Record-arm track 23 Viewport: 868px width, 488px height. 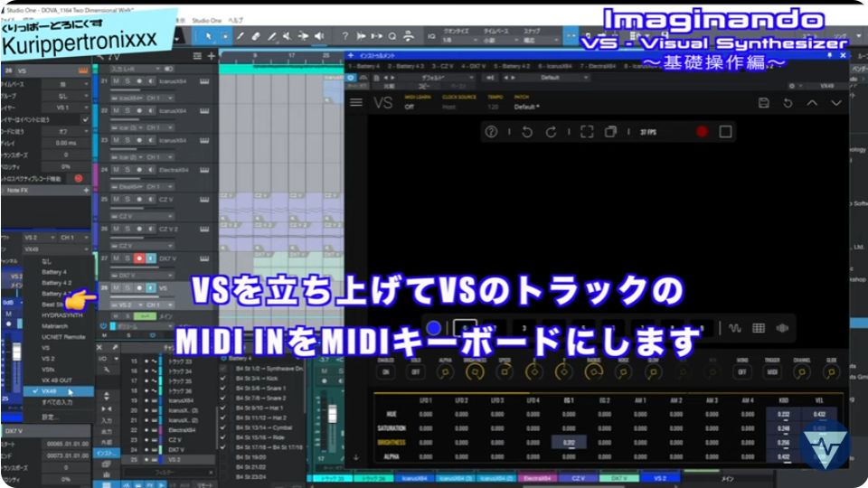139,141
